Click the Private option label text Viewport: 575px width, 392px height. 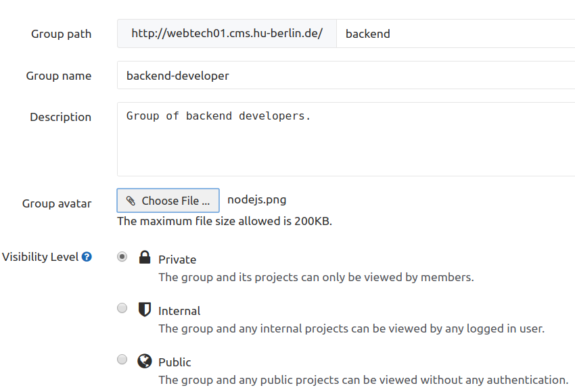pos(177,260)
